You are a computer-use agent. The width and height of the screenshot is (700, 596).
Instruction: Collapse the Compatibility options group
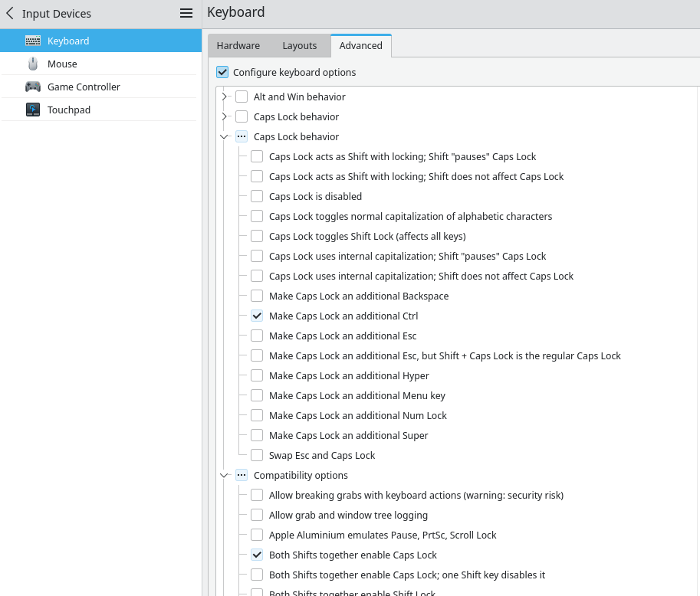coord(224,475)
